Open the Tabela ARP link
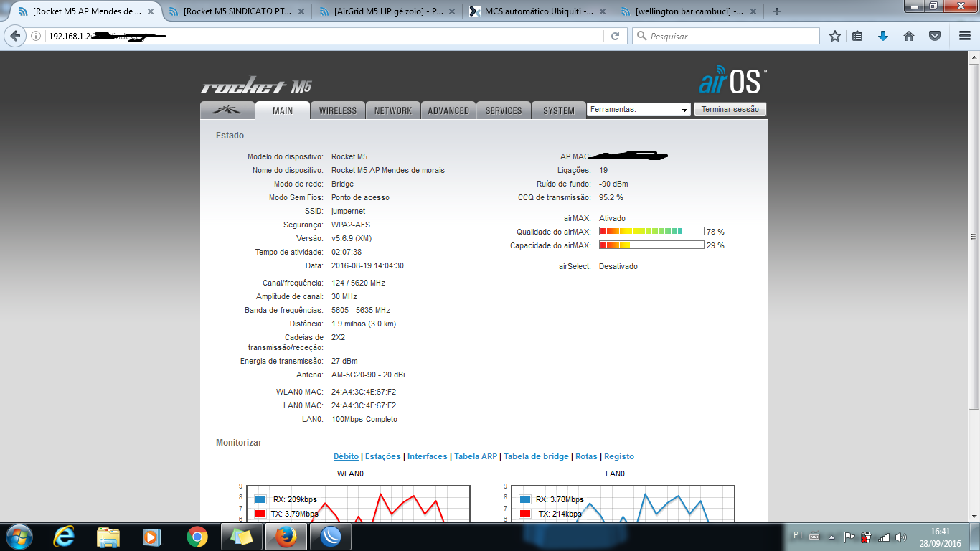 476,456
